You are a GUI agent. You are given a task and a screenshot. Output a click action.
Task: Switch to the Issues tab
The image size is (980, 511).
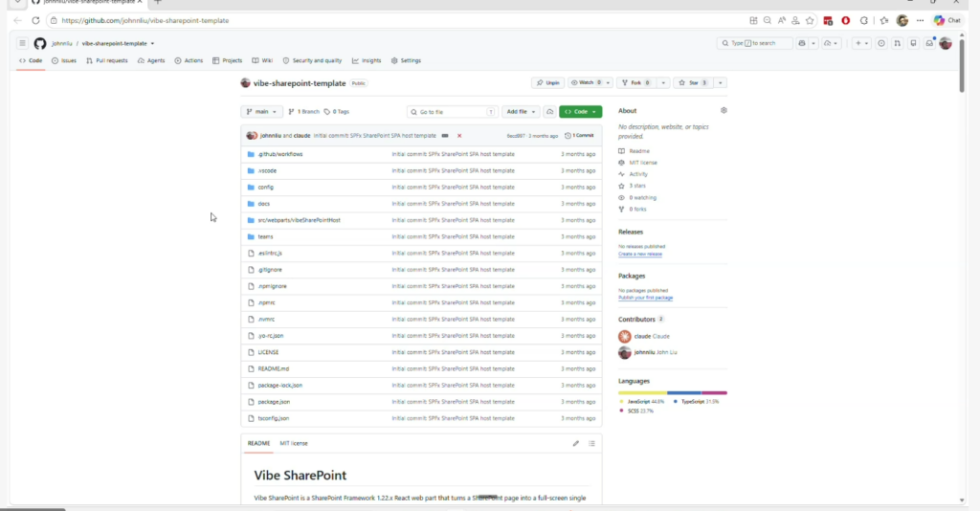(x=64, y=60)
